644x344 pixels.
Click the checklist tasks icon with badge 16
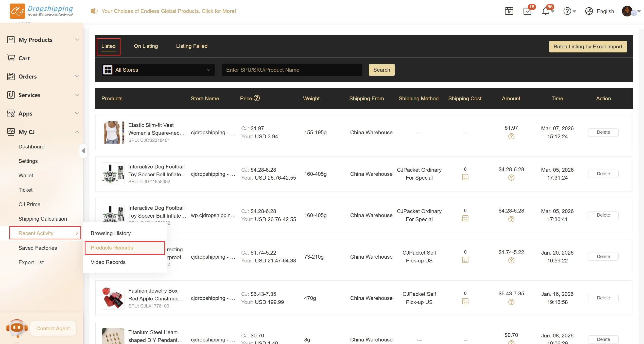[527, 11]
